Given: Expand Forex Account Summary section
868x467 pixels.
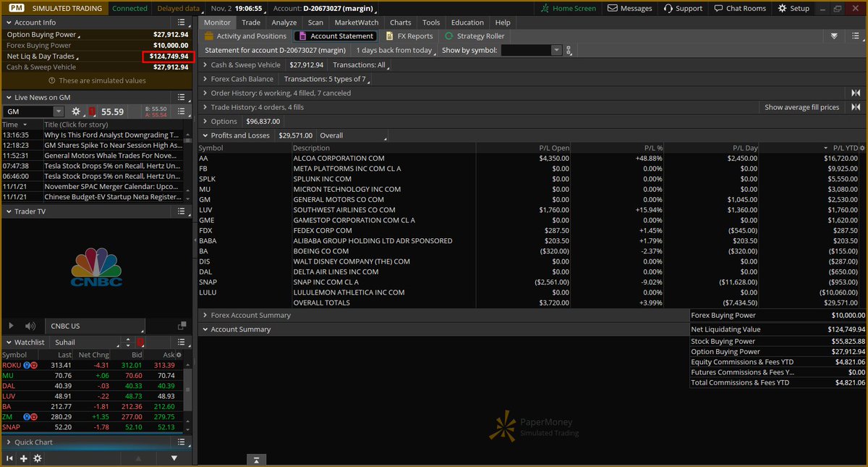Looking at the screenshot, I should click(x=205, y=315).
